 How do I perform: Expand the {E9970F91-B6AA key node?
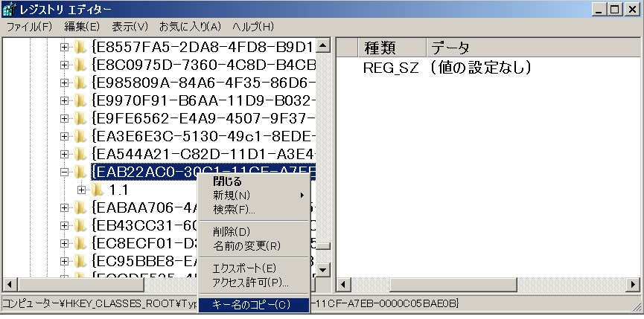click(x=64, y=100)
